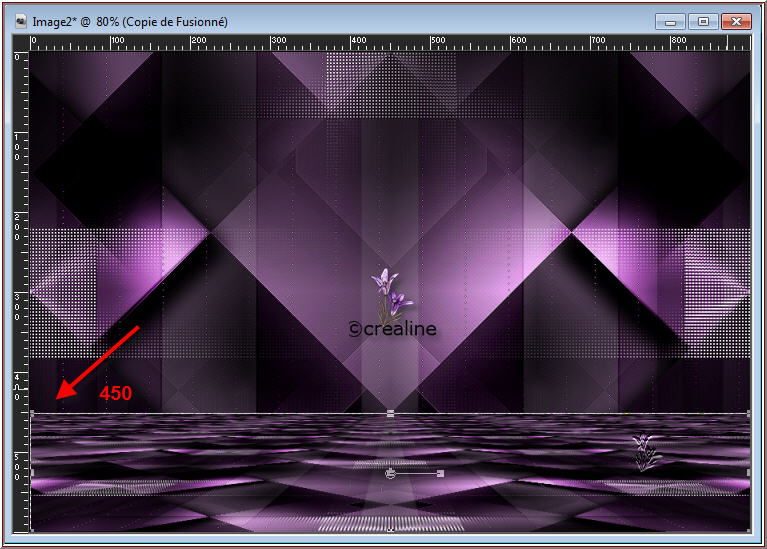Click the small flower watermark in floor area
Image resolution: width=767 pixels, height=549 pixels.
(646, 452)
